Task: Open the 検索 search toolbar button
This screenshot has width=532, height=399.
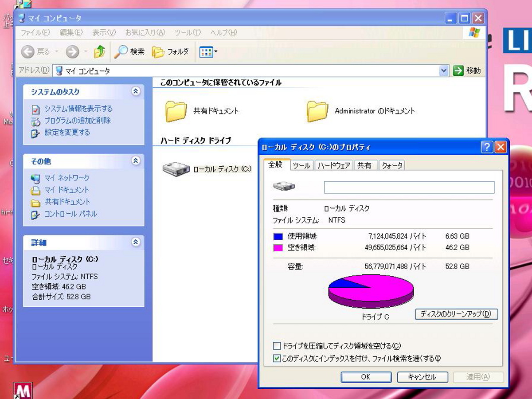Action: click(129, 52)
